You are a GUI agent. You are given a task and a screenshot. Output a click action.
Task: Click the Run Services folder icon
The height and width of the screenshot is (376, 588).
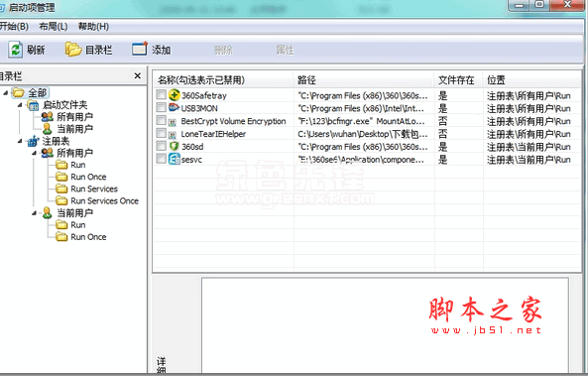click(61, 188)
